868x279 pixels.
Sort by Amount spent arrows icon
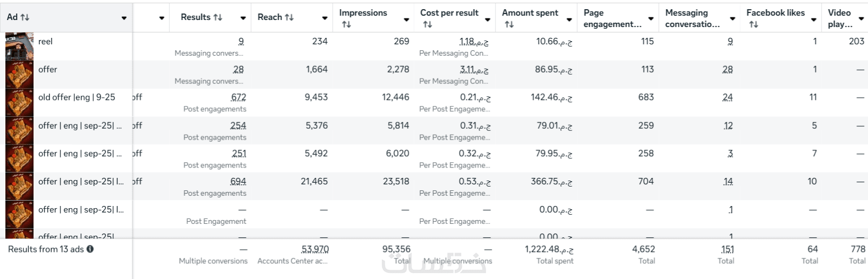coord(509,24)
